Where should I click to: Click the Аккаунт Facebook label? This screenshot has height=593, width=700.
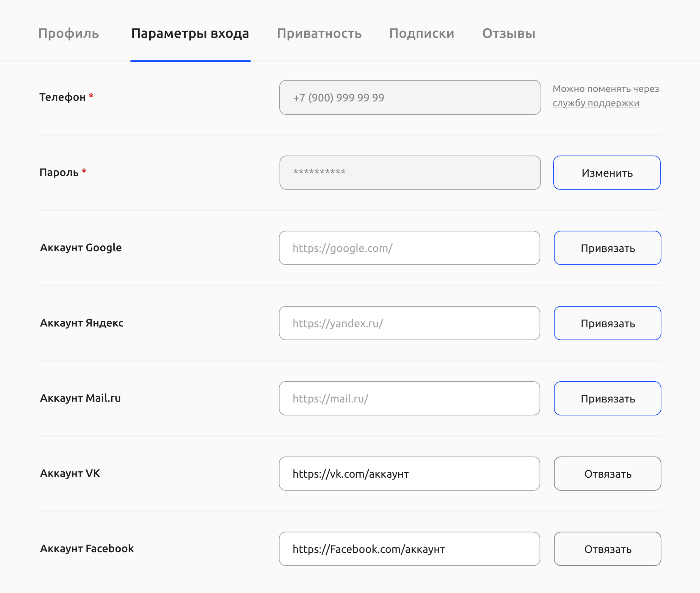point(87,549)
